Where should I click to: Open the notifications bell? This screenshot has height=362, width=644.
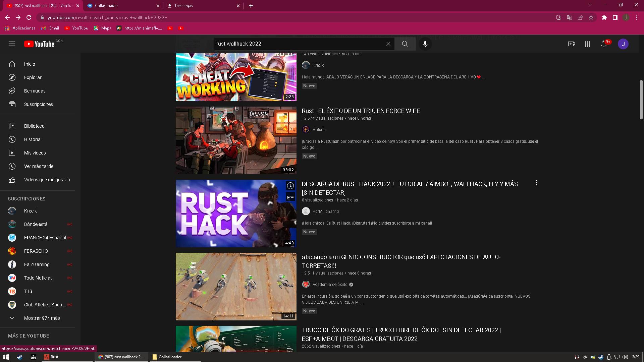pyautogui.click(x=604, y=44)
